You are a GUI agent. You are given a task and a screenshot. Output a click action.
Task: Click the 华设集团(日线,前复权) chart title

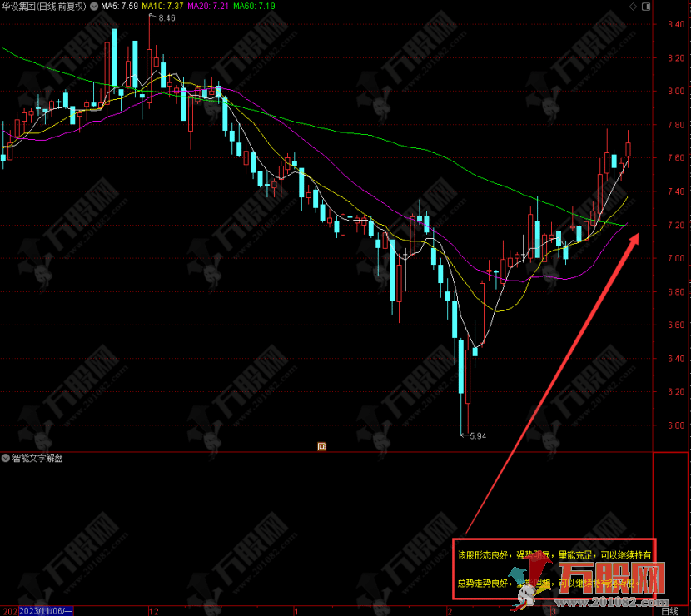[43, 6]
